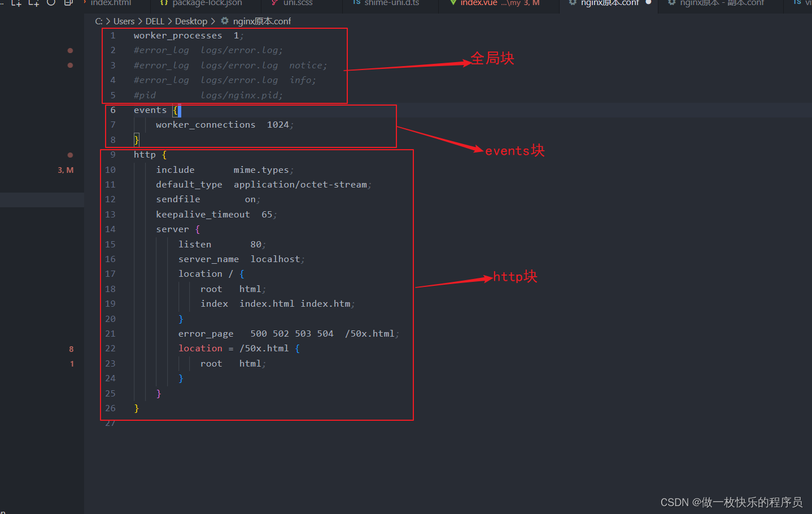The height and width of the screenshot is (514, 812).
Task: Open the C: breadcrumb segment
Action: point(99,21)
